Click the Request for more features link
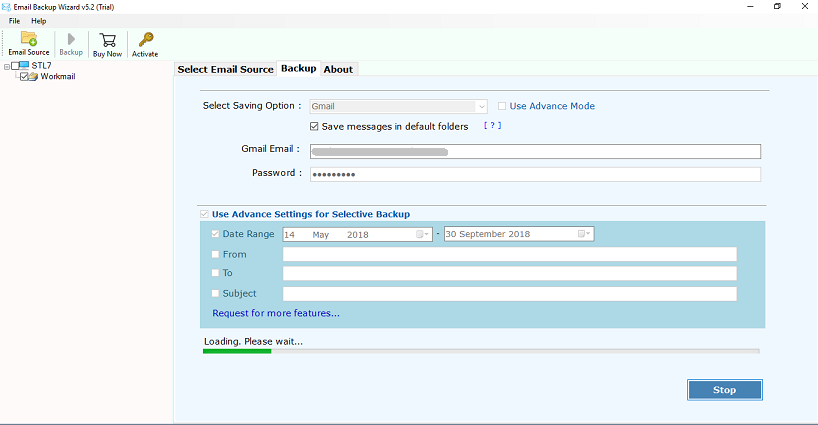This screenshot has width=818, height=425. 275,313
